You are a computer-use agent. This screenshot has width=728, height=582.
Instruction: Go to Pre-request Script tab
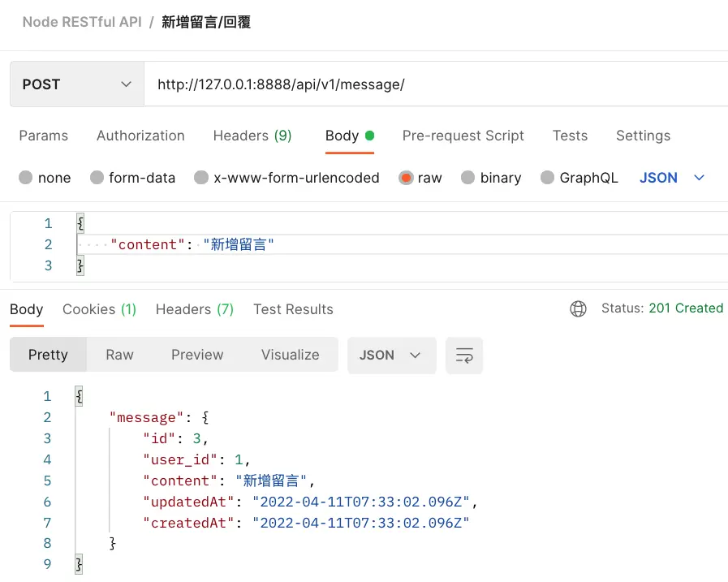click(x=463, y=136)
